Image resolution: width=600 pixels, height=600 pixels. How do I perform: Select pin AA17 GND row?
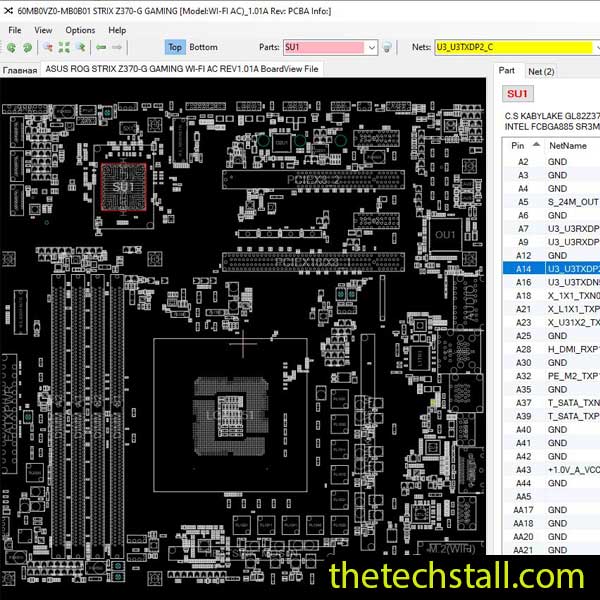tap(551, 510)
